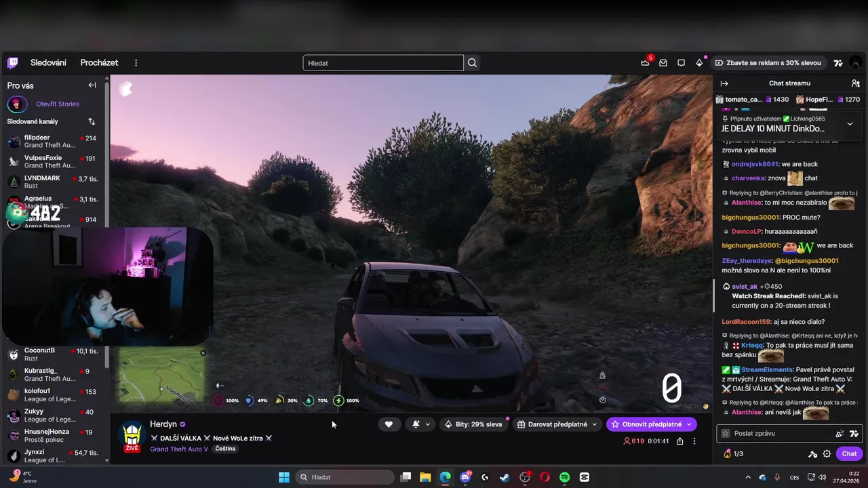Go to the Twitch home logo
This screenshot has width=868, height=488.
pyautogui.click(x=13, y=63)
